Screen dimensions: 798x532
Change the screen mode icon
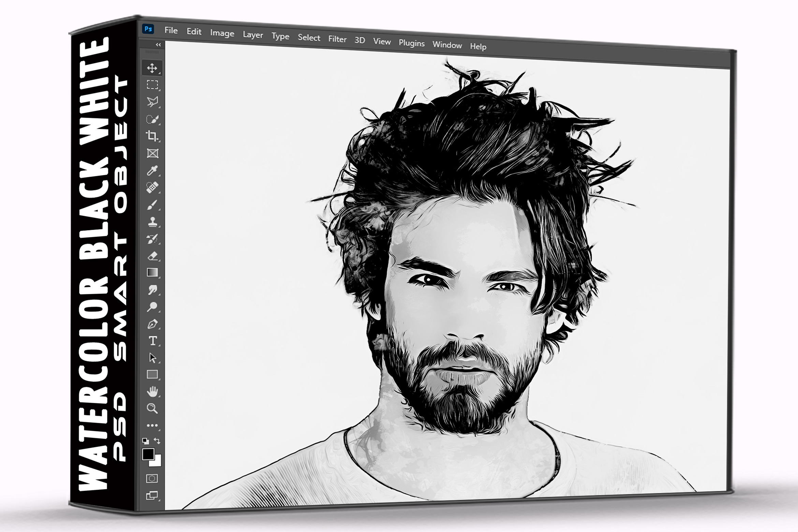[152, 495]
